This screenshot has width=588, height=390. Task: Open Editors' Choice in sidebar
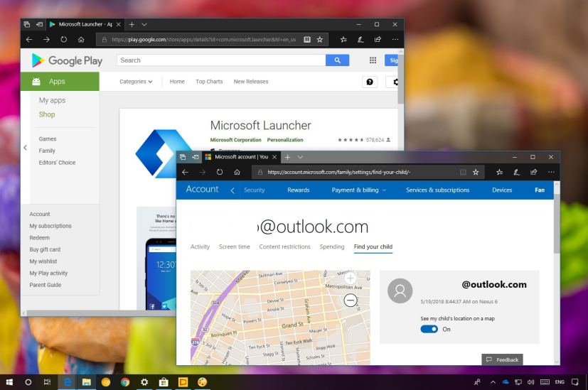point(57,163)
